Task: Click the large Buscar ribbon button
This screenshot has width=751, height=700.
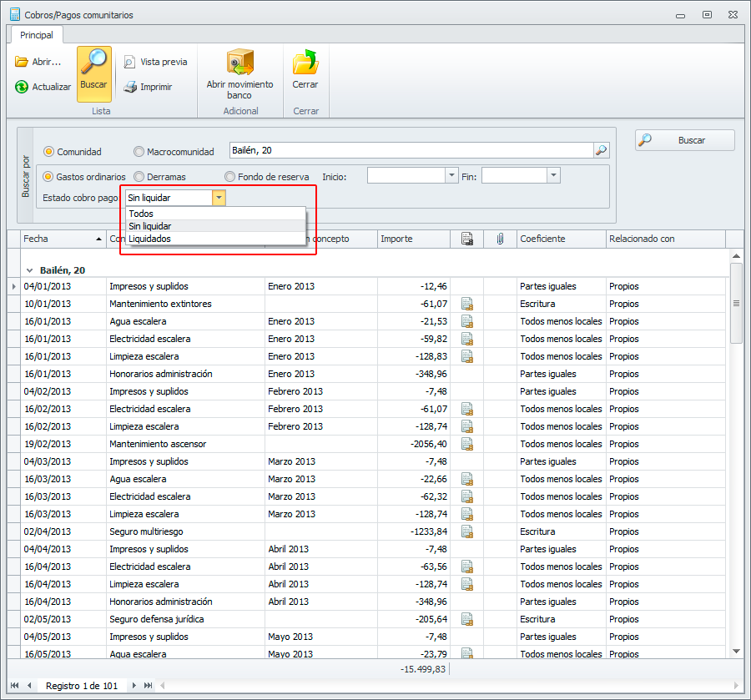Action: click(x=94, y=73)
